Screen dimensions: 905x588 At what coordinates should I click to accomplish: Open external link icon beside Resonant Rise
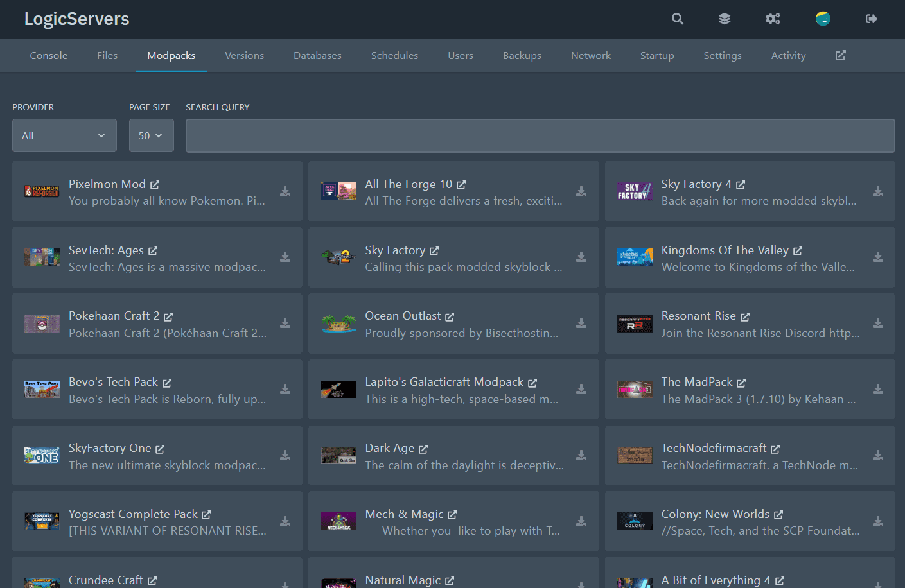(745, 316)
